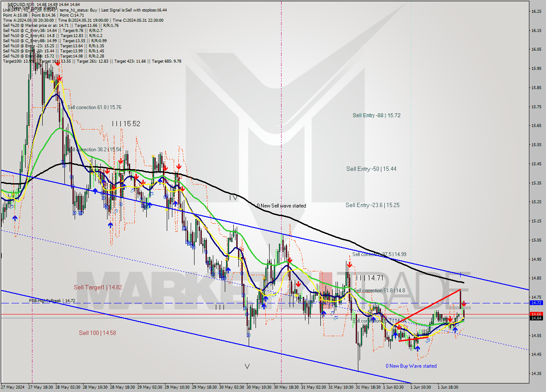Click the '27 May 2024' time axis label
This screenshot has width=546, height=392.
12,387
